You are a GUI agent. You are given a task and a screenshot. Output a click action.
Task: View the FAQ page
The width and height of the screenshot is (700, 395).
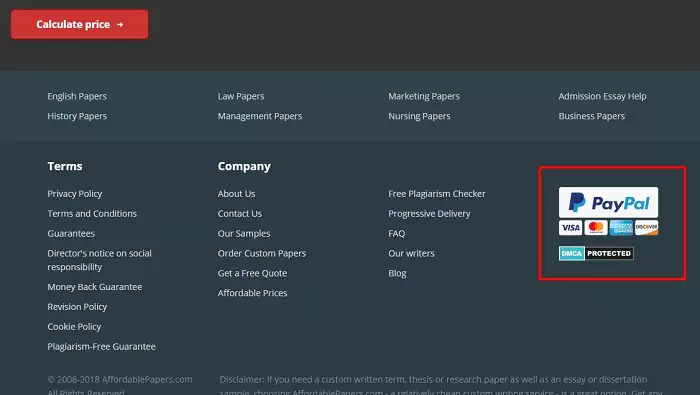click(396, 233)
